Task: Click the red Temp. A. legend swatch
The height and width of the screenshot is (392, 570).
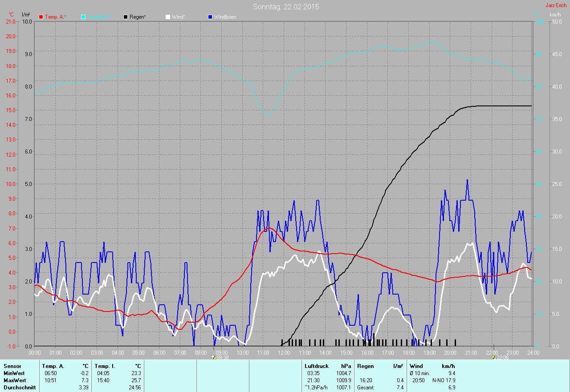Action: pyautogui.click(x=41, y=17)
